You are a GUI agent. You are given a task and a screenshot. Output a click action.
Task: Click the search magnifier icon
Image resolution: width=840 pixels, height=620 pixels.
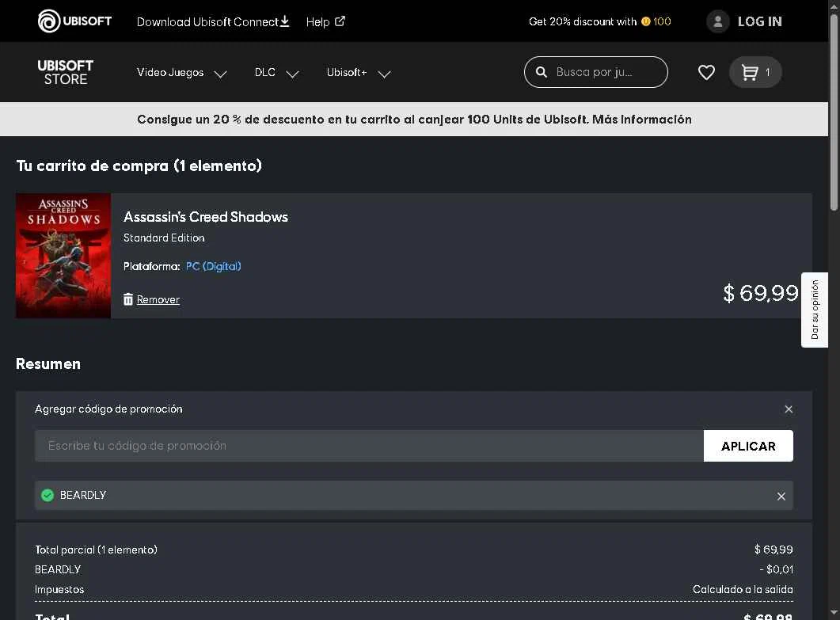541,72
